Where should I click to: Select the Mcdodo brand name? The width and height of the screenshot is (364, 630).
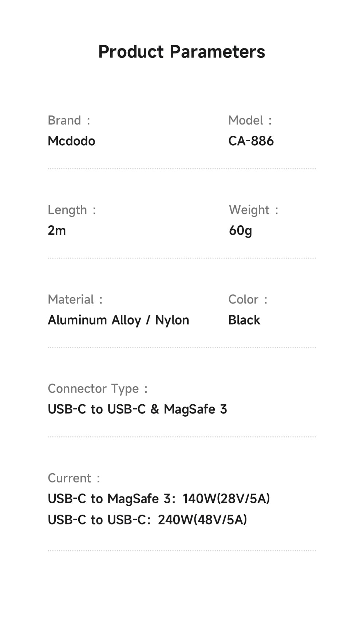71,141
